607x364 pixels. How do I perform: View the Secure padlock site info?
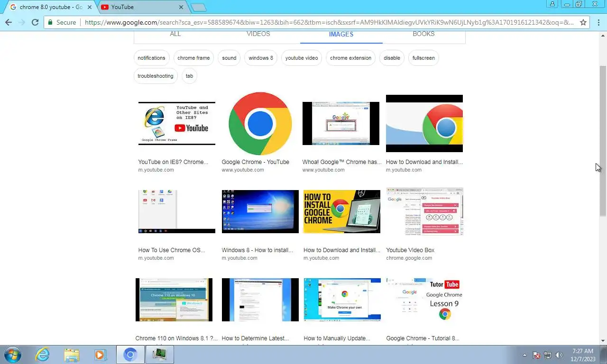[x=62, y=22]
